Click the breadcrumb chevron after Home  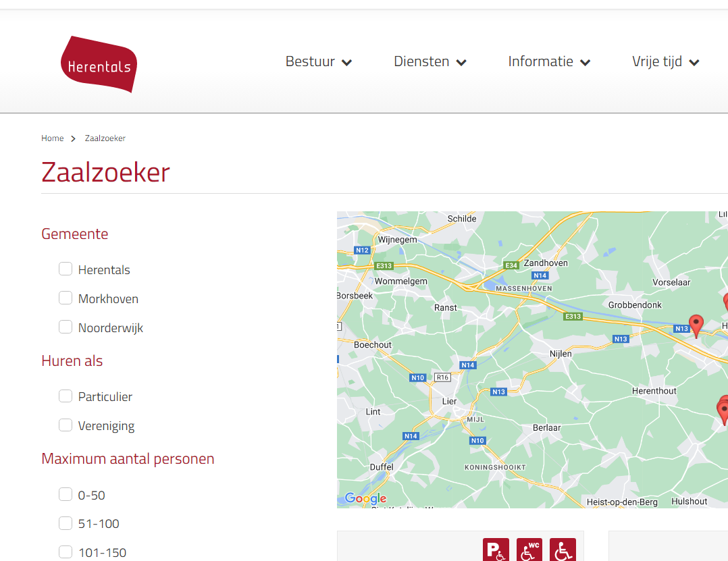pyautogui.click(x=74, y=139)
